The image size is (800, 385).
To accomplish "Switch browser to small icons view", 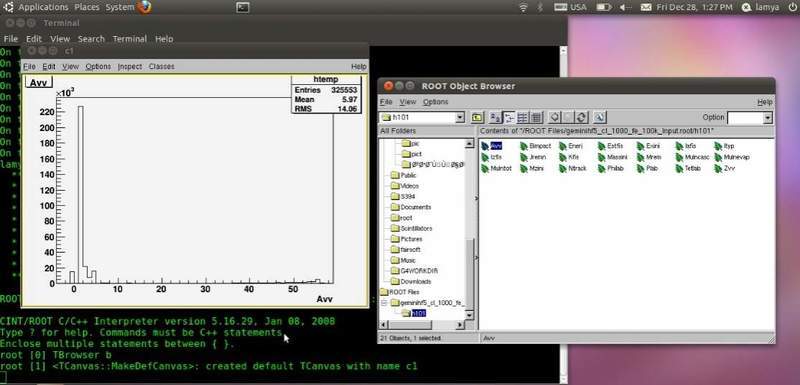I will (509, 118).
